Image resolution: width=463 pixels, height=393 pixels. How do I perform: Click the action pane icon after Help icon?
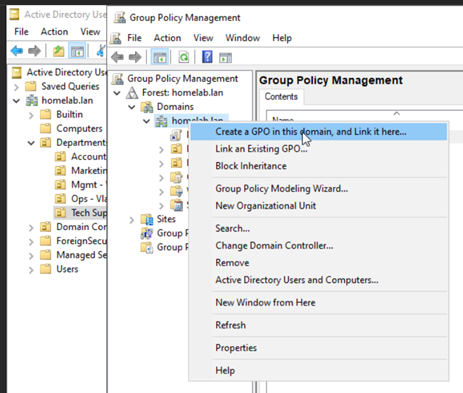point(225,58)
